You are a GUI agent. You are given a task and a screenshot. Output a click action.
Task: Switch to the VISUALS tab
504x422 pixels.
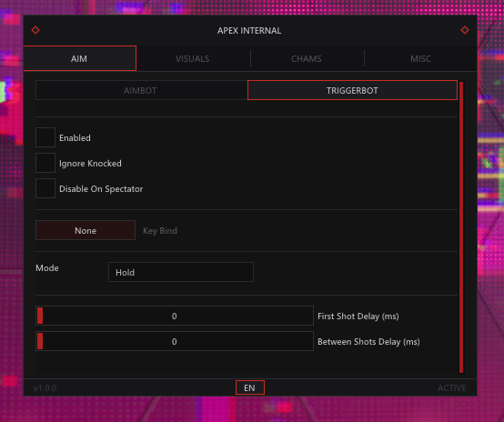click(x=193, y=58)
